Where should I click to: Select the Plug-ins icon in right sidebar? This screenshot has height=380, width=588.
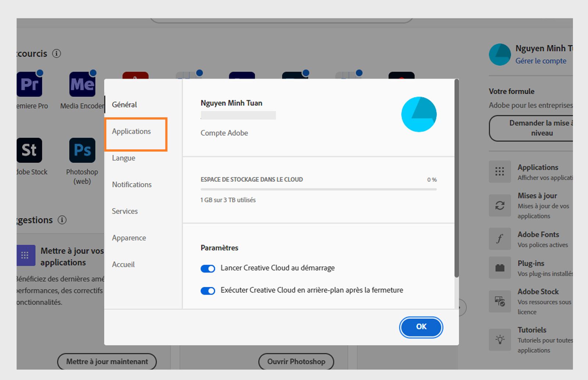(499, 267)
